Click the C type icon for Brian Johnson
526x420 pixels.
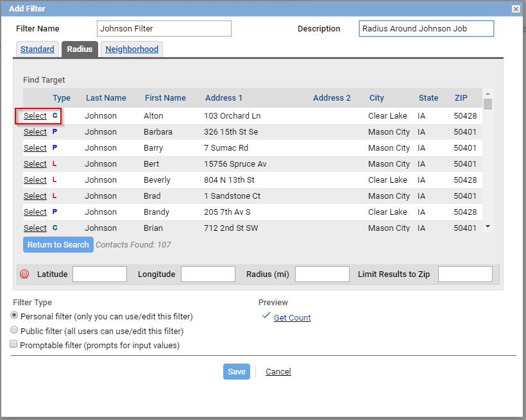(55, 228)
